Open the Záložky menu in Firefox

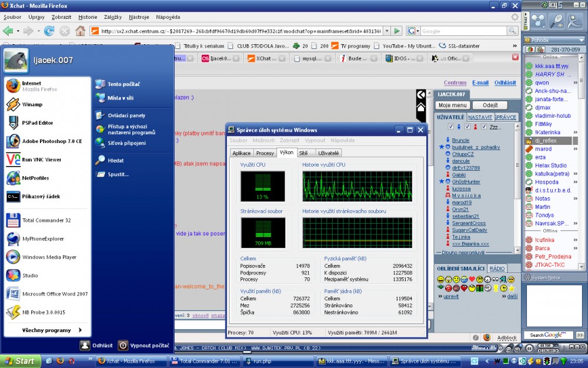click(113, 17)
